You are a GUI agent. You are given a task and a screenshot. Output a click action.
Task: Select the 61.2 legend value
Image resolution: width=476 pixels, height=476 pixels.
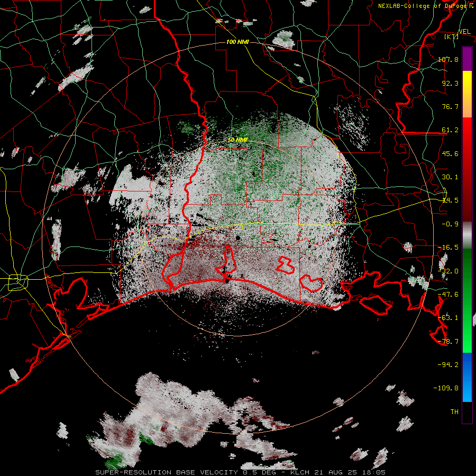tap(450, 130)
